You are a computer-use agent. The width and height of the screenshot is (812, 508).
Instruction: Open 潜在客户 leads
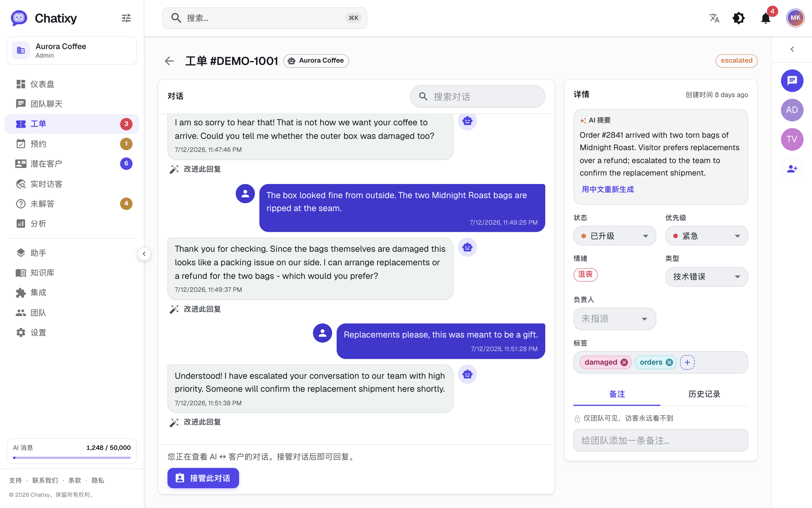(x=72, y=164)
